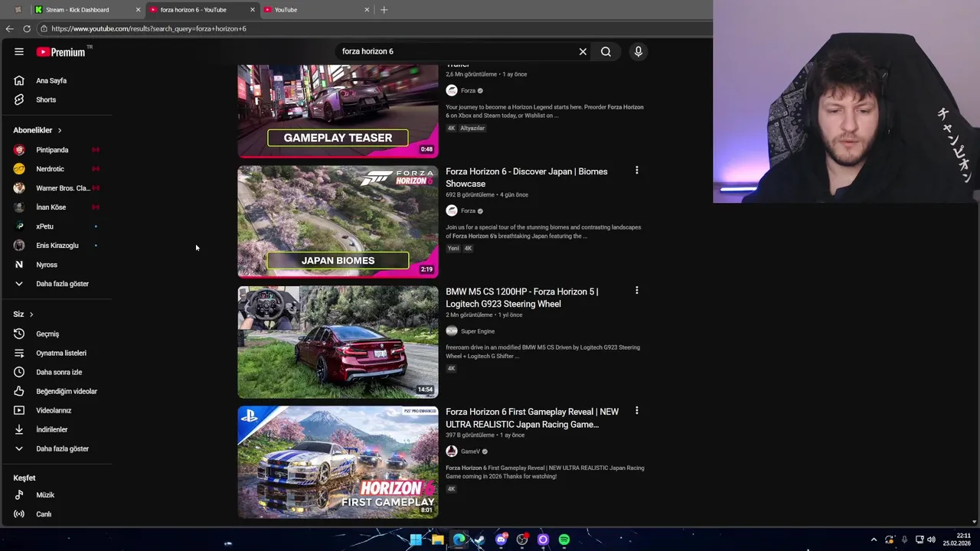Clear the search box with X

(x=583, y=51)
